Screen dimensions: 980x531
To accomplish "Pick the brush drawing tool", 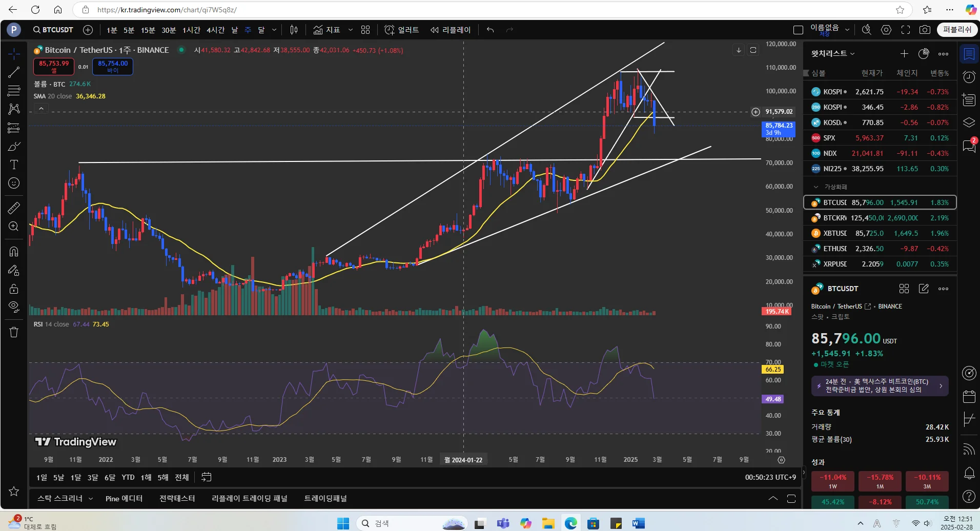I will (14, 146).
